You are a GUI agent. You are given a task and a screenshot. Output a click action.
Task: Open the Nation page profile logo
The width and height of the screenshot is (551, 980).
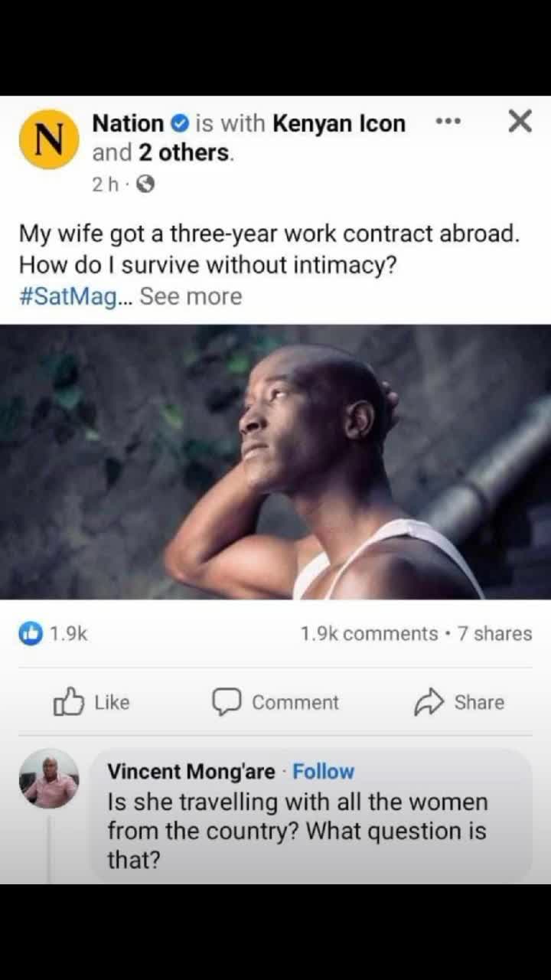point(49,139)
